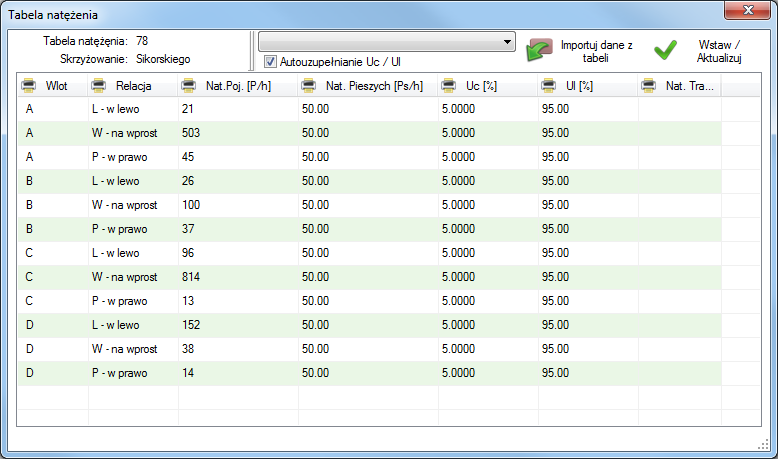Image resolution: width=778 pixels, height=459 pixels.
Task: Select cell with value 814
Action: (238, 277)
